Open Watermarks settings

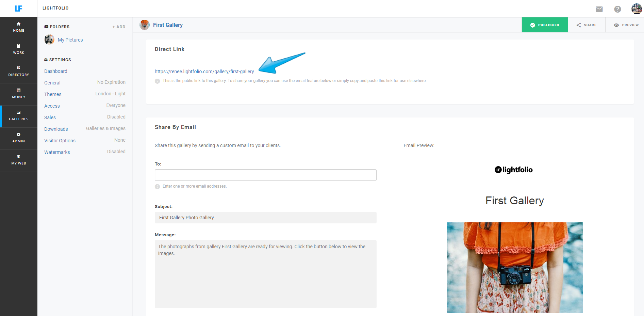click(x=57, y=152)
